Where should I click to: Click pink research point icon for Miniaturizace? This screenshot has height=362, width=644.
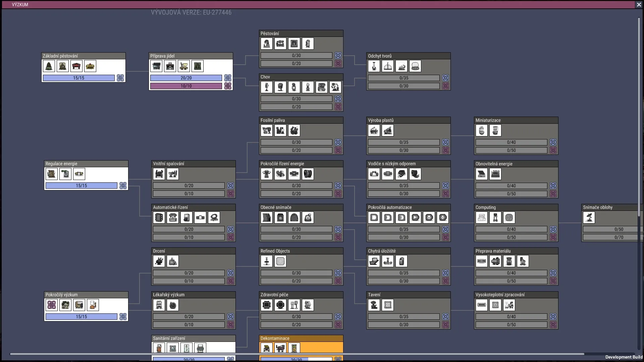tap(553, 150)
